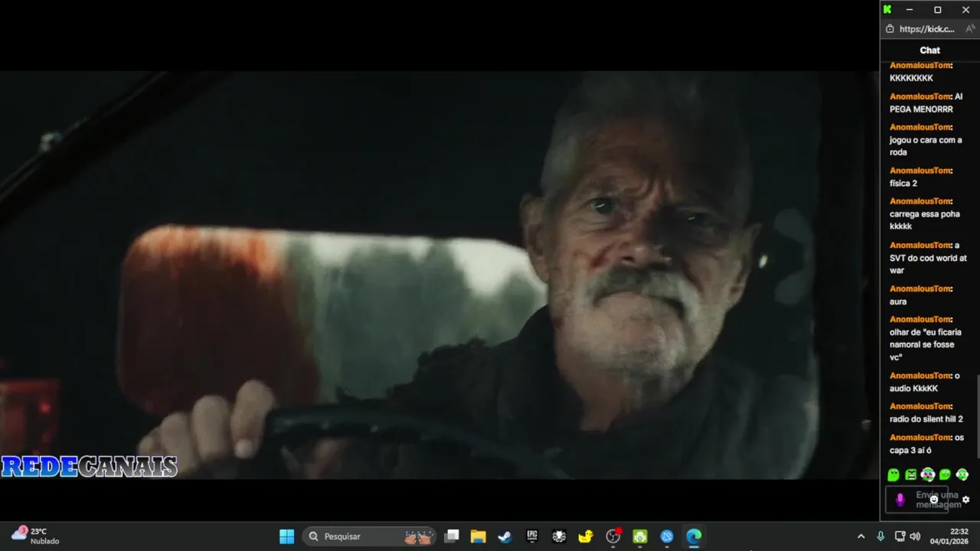Switch to Microsoft Edge on taskbar

click(694, 536)
